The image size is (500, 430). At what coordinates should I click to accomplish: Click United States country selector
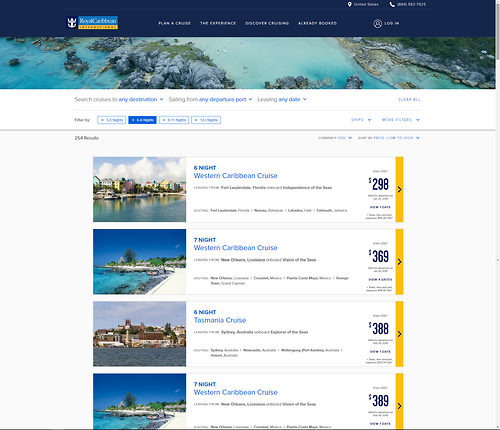pyautogui.click(x=366, y=4)
